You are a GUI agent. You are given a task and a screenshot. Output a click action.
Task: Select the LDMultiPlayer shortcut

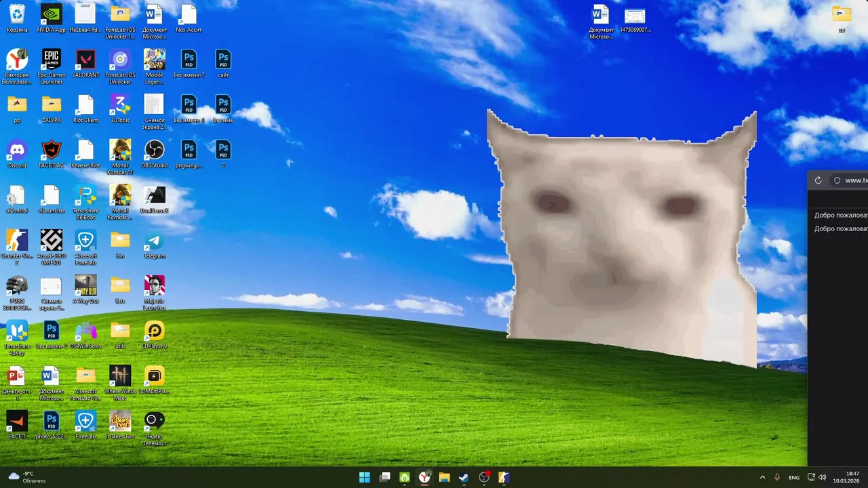(x=155, y=380)
